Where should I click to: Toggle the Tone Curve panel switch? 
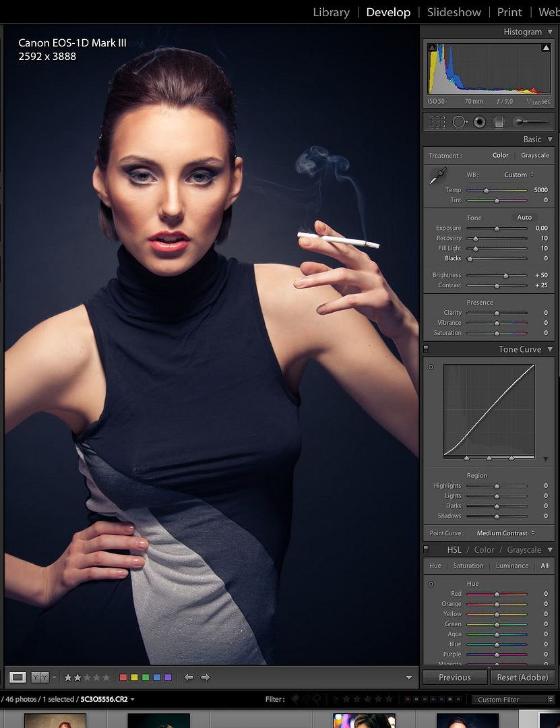coord(426,348)
